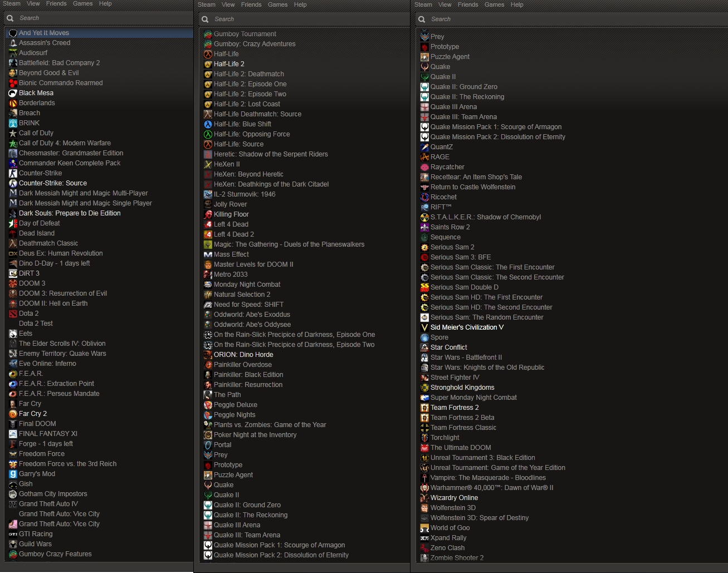The width and height of the screenshot is (728, 573).
Task: Select Xpand Rally in the list
Action: (448, 538)
